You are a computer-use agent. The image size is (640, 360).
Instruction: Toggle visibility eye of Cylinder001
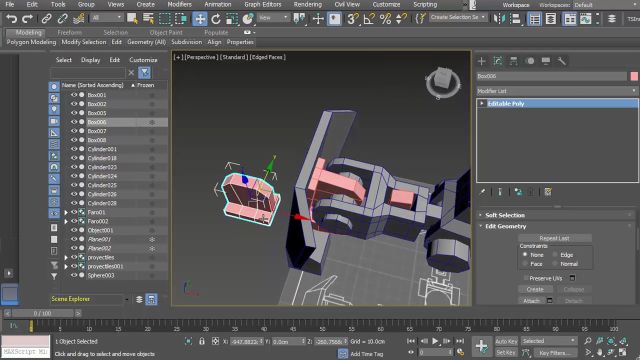click(x=74, y=149)
